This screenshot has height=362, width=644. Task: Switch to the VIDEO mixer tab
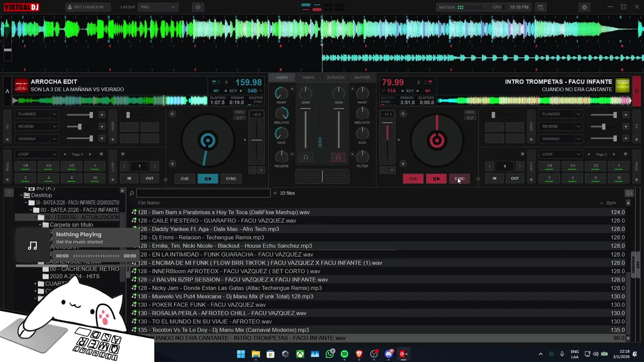coord(308,77)
